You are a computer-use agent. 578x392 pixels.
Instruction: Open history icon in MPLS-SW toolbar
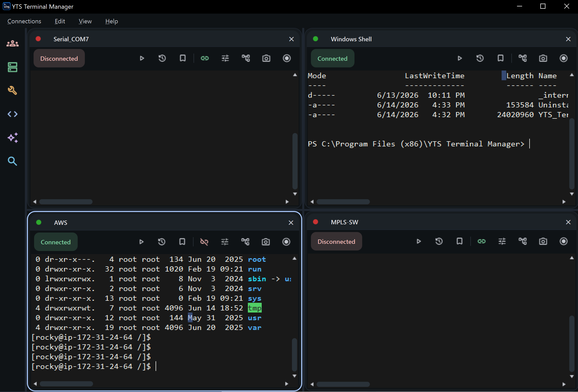click(x=439, y=241)
